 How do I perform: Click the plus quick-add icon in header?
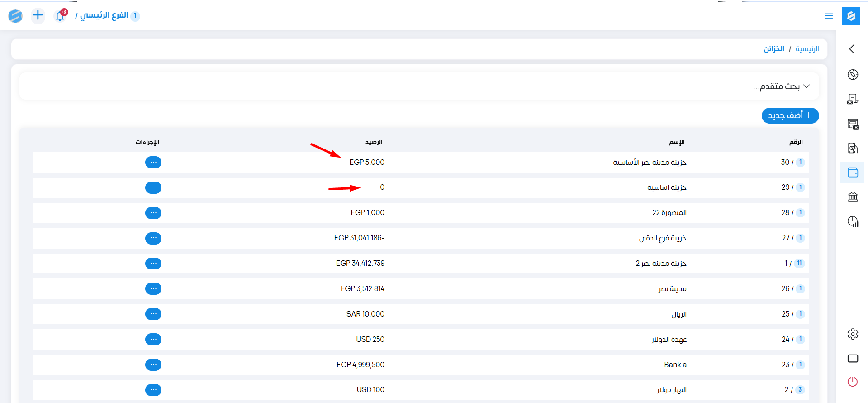38,16
